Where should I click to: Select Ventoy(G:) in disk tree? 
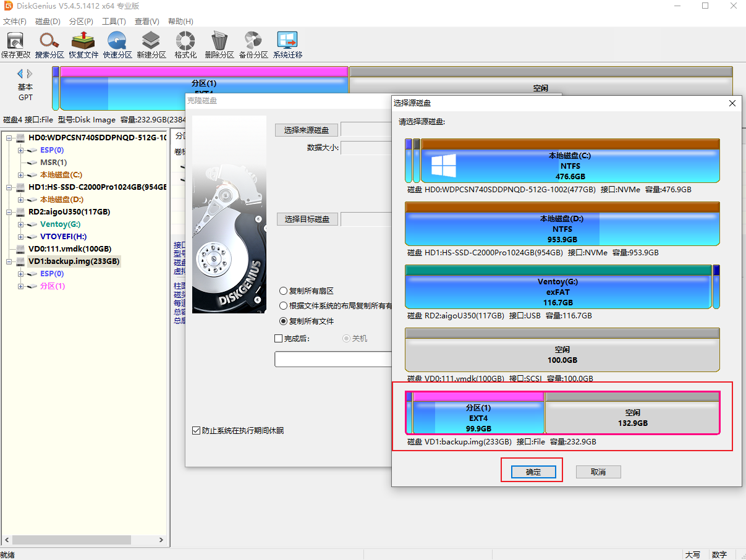(61, 224)
